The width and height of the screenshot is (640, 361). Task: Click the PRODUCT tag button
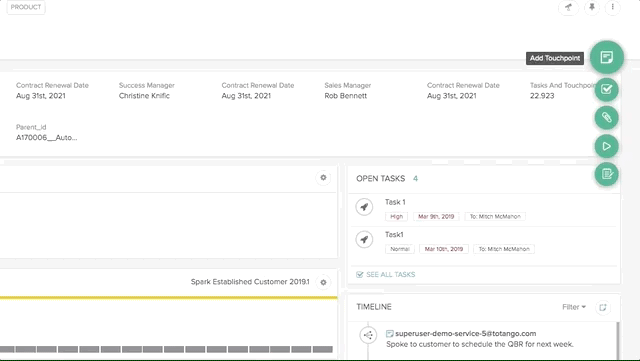click(x=26, y=7)
